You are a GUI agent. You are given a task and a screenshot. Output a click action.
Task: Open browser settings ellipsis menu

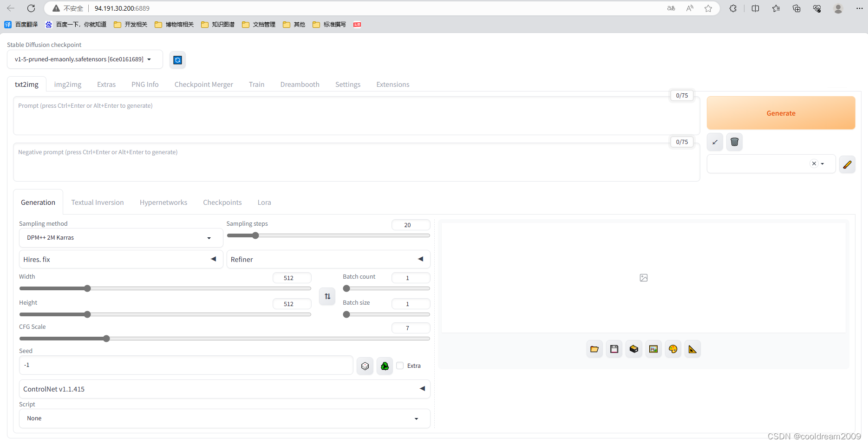tap(860, 8)
